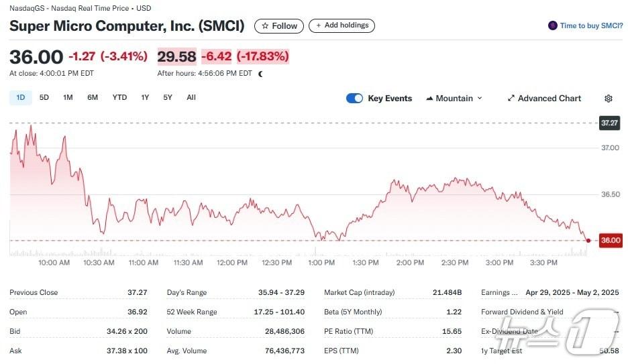
Task: Switch chart to 6M range
Action: [93, 98]
